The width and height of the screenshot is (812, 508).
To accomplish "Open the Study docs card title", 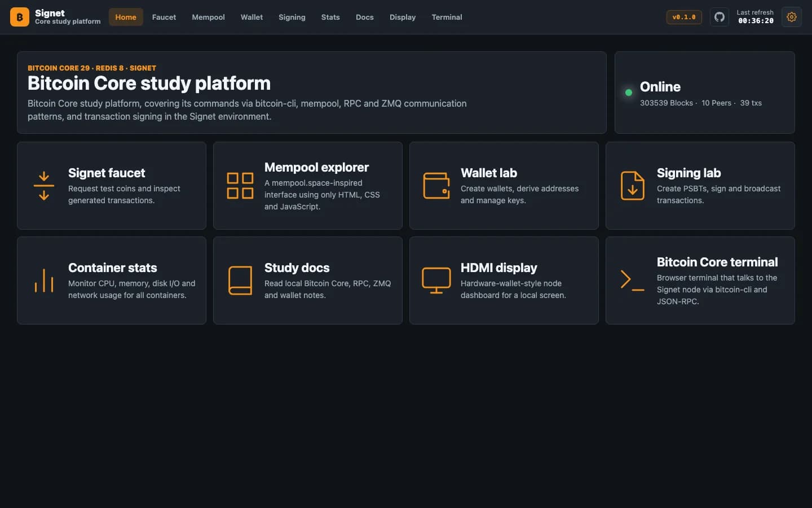I will coord(297,268).
